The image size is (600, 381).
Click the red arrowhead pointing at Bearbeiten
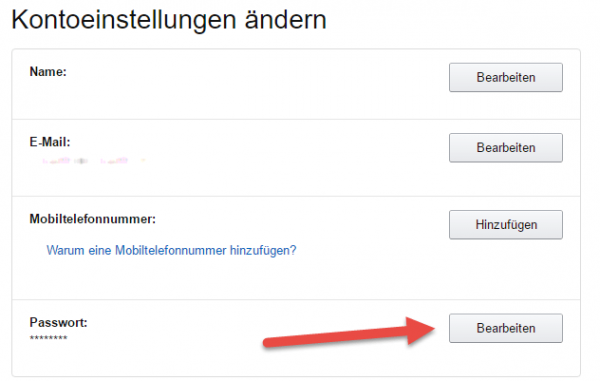coord(420,331)
